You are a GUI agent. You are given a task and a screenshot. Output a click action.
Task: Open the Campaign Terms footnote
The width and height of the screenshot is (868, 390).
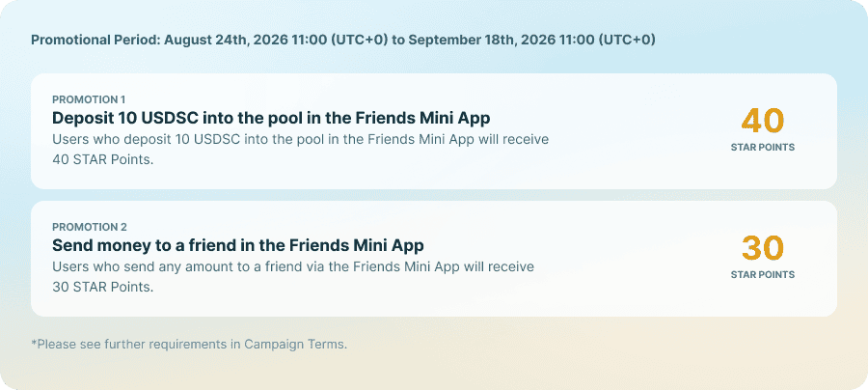[189, 344]
